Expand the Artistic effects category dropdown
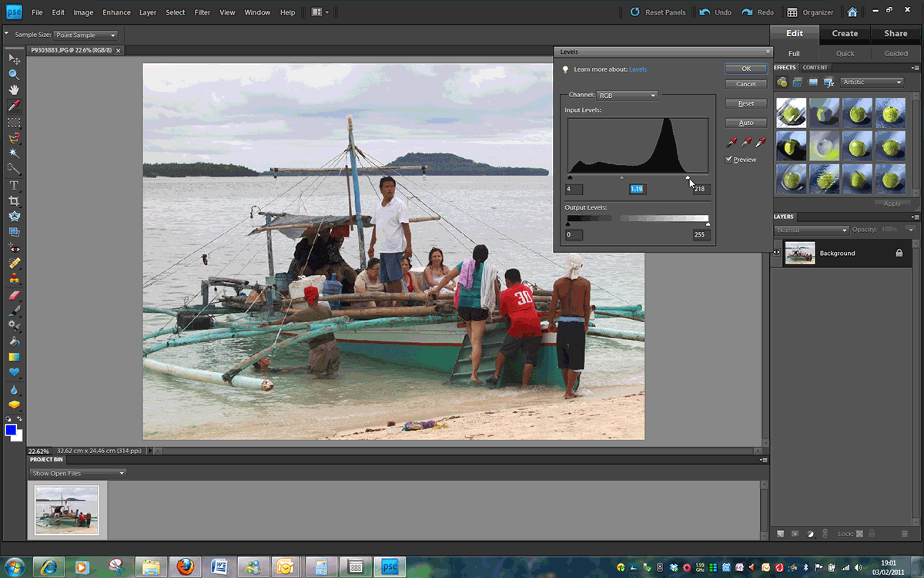Screen dimensions: 924x578 click(872, 82)
